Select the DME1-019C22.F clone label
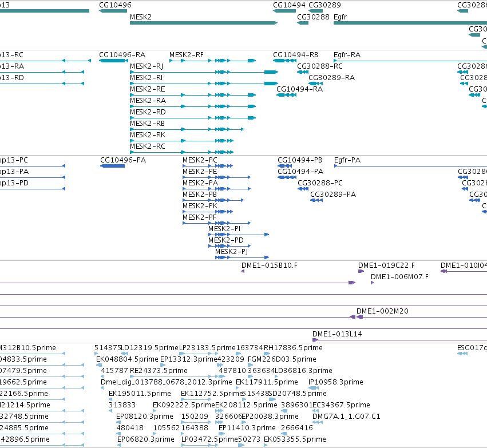This screenshot has width=487, height=448. pyautogui.click(x=386, y=265)
